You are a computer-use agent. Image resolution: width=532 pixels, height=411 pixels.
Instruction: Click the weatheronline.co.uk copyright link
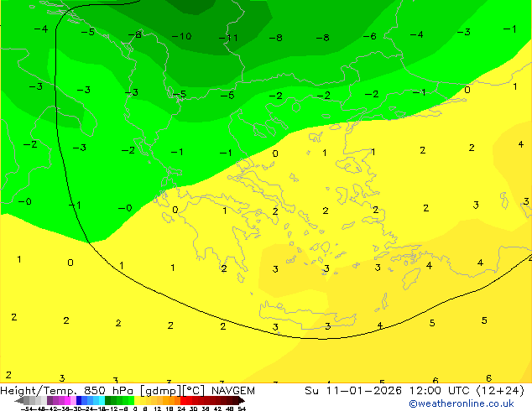(462, 403)
